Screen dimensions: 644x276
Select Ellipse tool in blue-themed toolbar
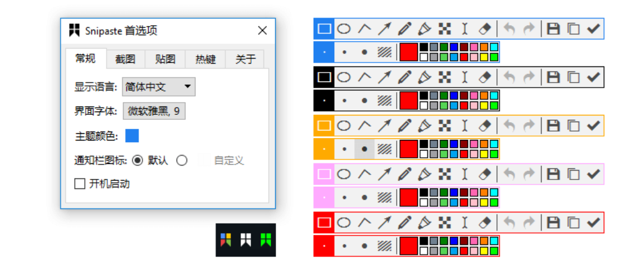pos(344,29)
